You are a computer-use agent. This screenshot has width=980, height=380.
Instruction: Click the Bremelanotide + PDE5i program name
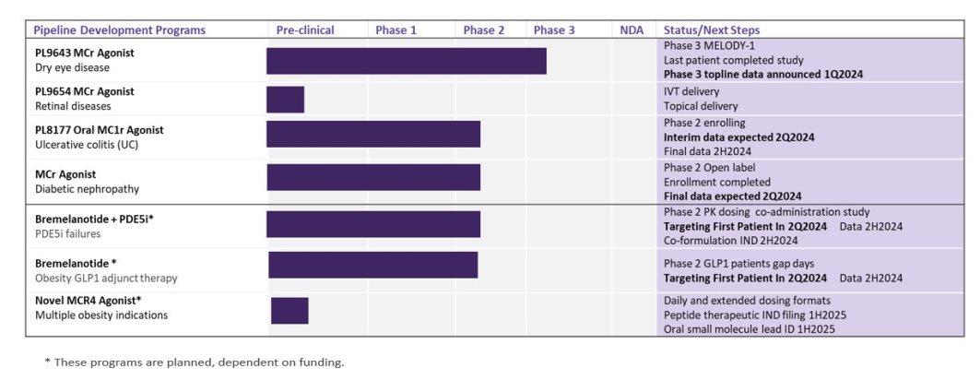point(92,219)
